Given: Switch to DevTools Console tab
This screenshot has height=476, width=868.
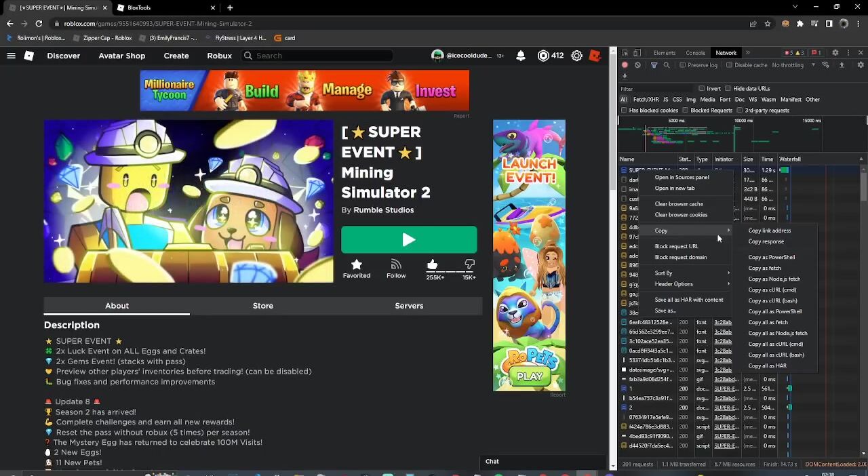Looking at the screenshot, I should point(695,52).
